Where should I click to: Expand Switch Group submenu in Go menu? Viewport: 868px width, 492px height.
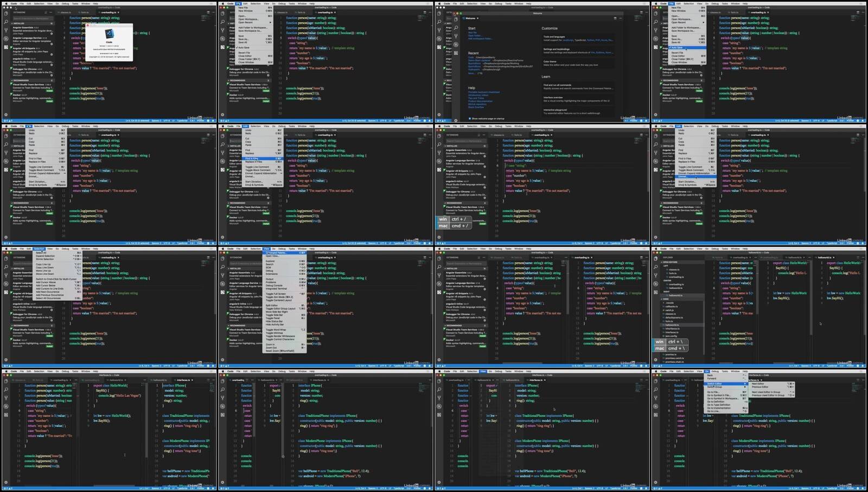click(715, 387)
